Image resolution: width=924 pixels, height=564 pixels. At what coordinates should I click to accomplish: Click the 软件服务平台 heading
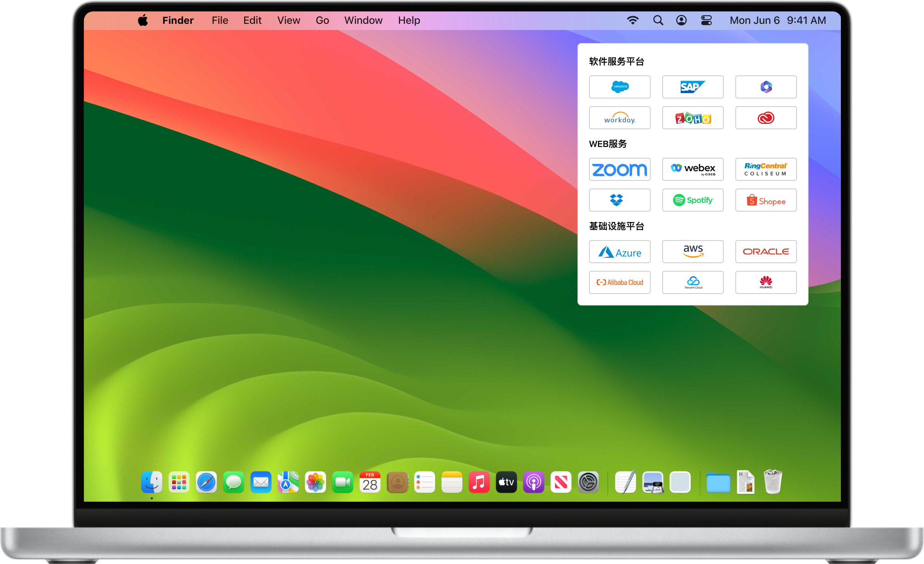click(x=616, y=62)
